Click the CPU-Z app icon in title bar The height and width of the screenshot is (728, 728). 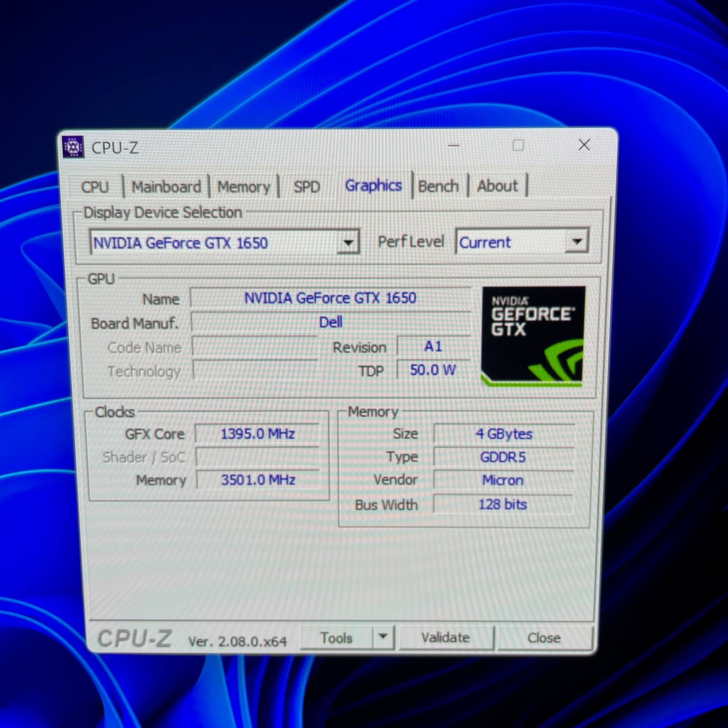(x=73, y=146)
